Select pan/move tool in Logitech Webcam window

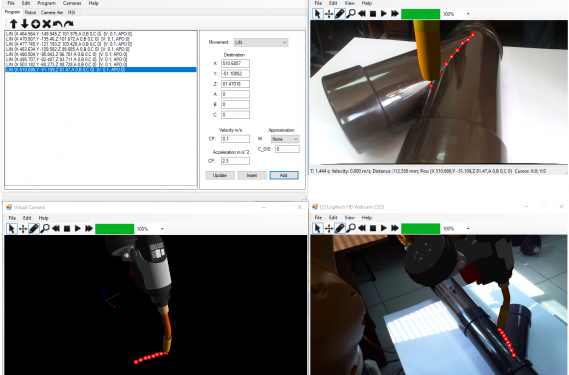(x=329, y=228)
